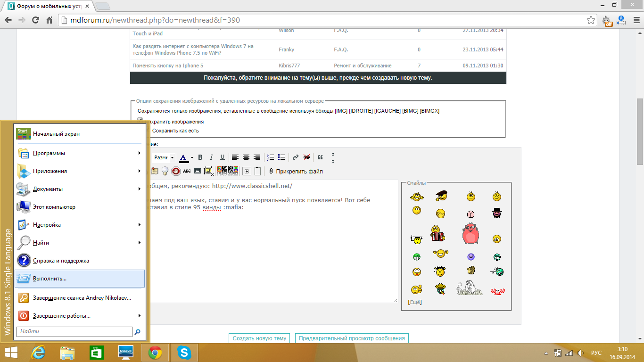Click the Найти search field in start menu
The width and height of the screenshot is (644, 362).
(x=74, y=332)
